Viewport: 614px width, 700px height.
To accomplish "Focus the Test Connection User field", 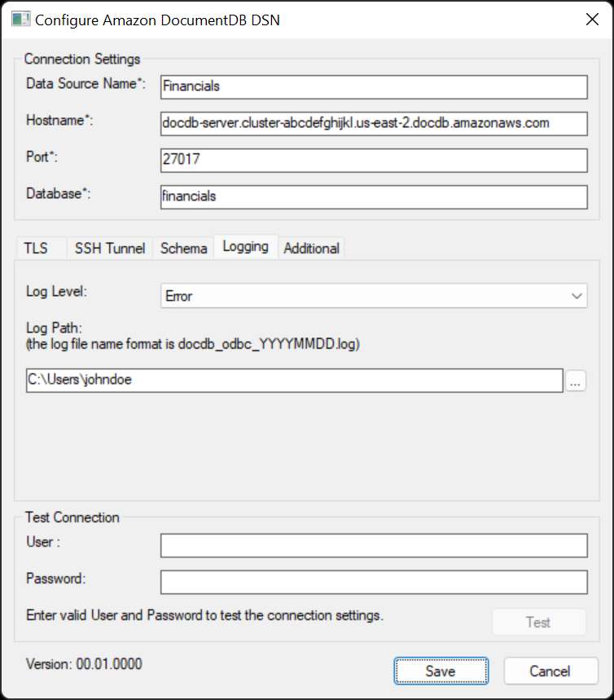I will (x=374, y=545).
